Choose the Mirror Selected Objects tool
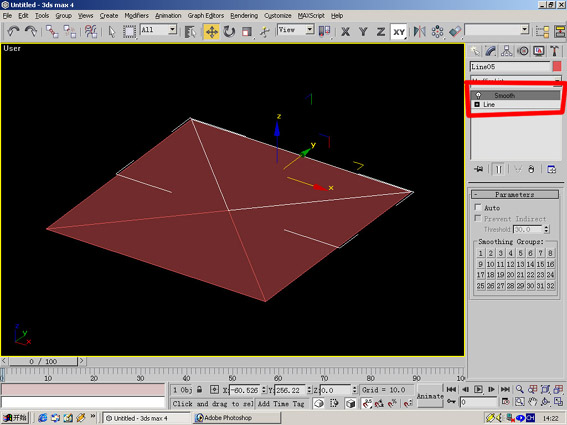 click(x=419, y=31)
